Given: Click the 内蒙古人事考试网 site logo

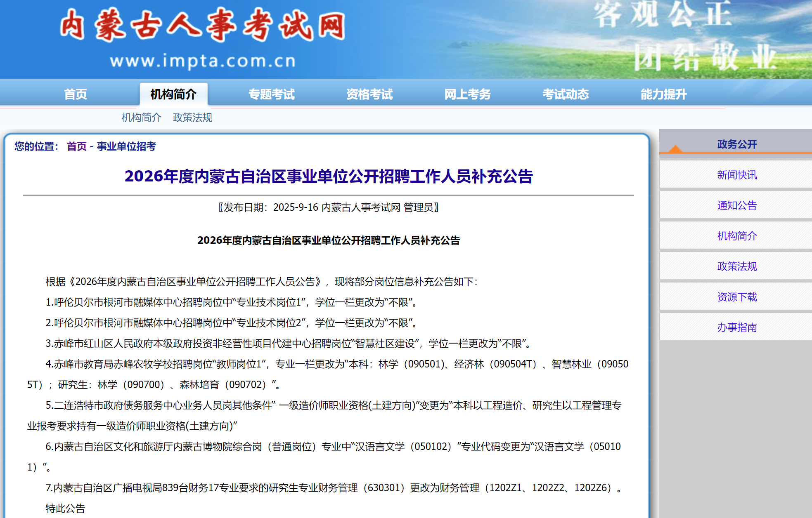Looking at the screenshot, I should (x=202, y=26).
